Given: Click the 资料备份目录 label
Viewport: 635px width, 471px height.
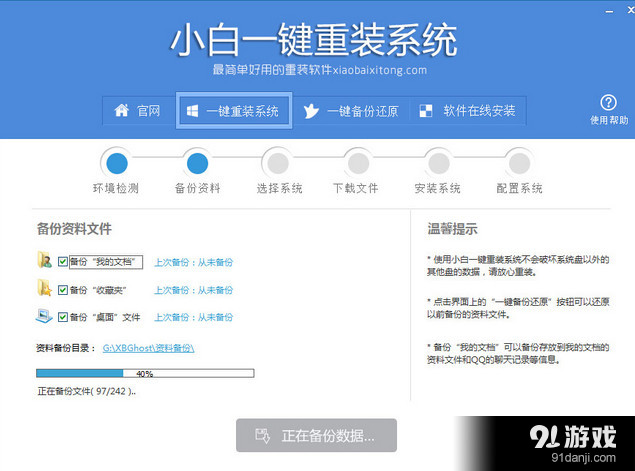Looking at the screenshot, I should point(66,348).
